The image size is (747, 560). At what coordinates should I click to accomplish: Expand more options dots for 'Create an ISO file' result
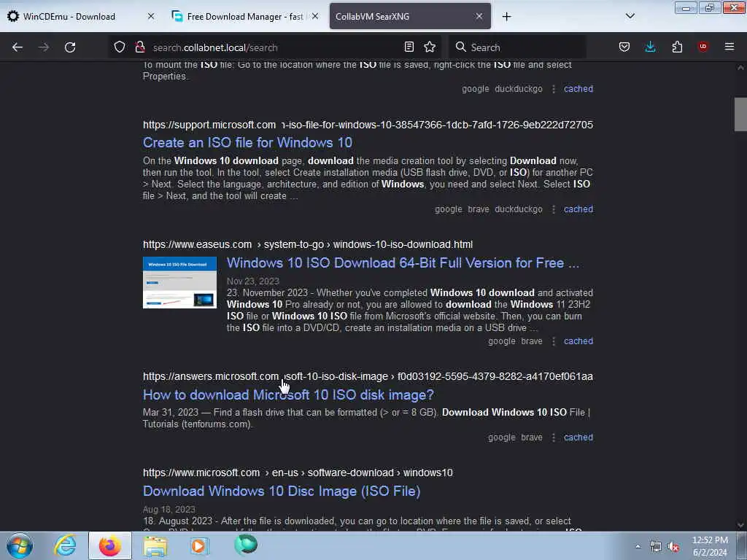point(553,209)
